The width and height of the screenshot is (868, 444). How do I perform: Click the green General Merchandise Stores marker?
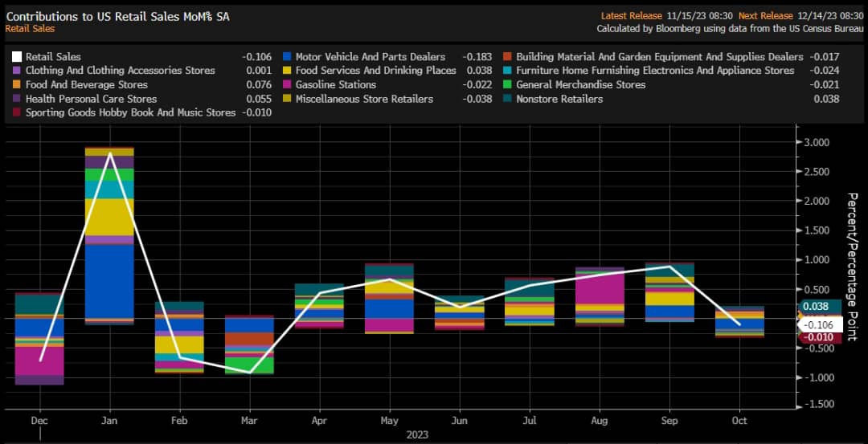(507, 85)
